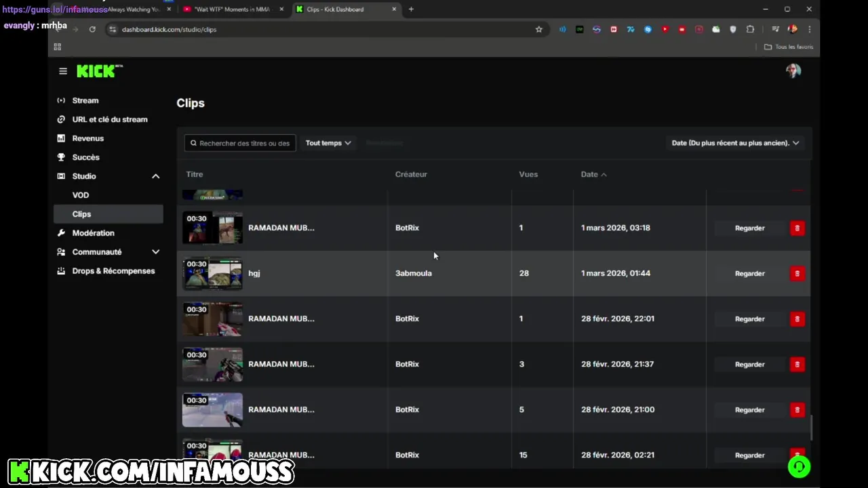This screenshot has width=868, height=488.
Task: Close the Clips - Kick Dashboard tab
Action: click(x=394, y=9)
